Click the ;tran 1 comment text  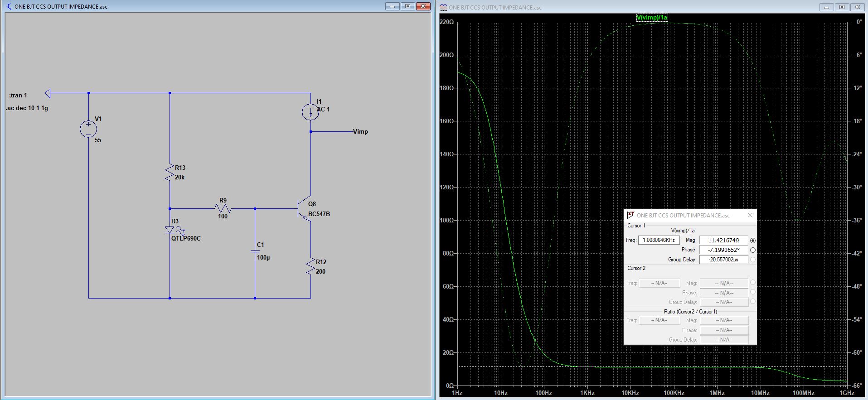[18, 96]
